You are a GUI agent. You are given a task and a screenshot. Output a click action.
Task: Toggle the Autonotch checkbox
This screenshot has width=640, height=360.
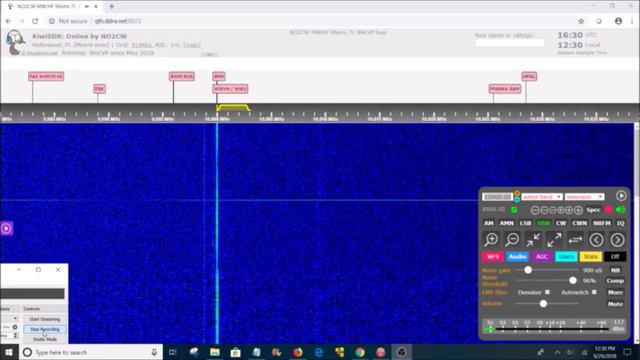(x=594, y=292)
